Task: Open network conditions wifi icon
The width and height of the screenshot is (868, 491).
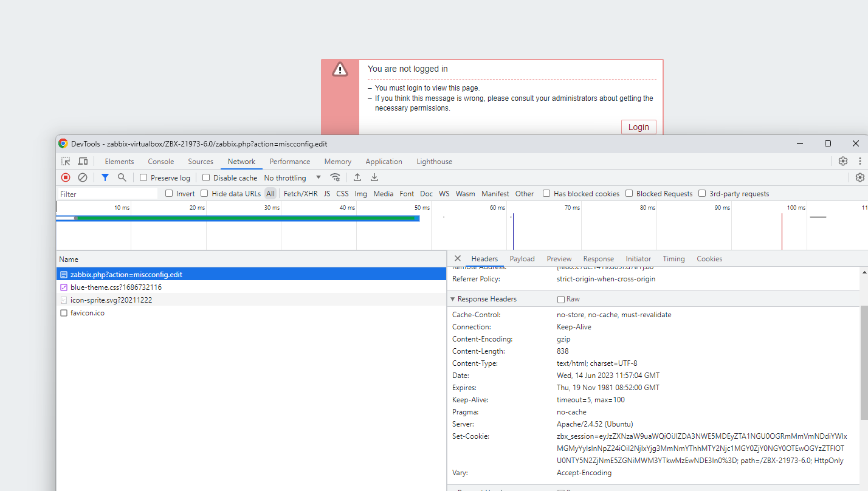Action: (335, 177)
